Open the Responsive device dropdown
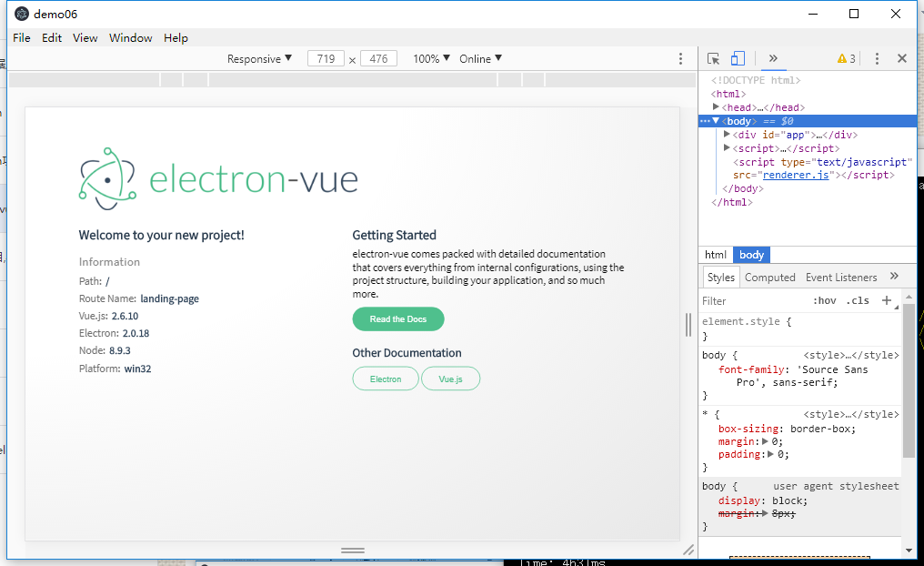 pos(260,58)
